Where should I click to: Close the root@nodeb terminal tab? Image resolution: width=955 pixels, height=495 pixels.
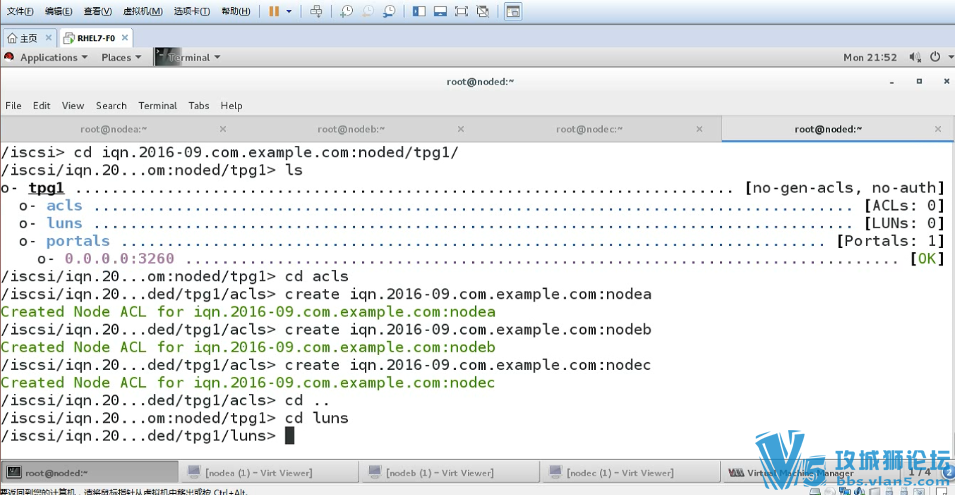461,129
